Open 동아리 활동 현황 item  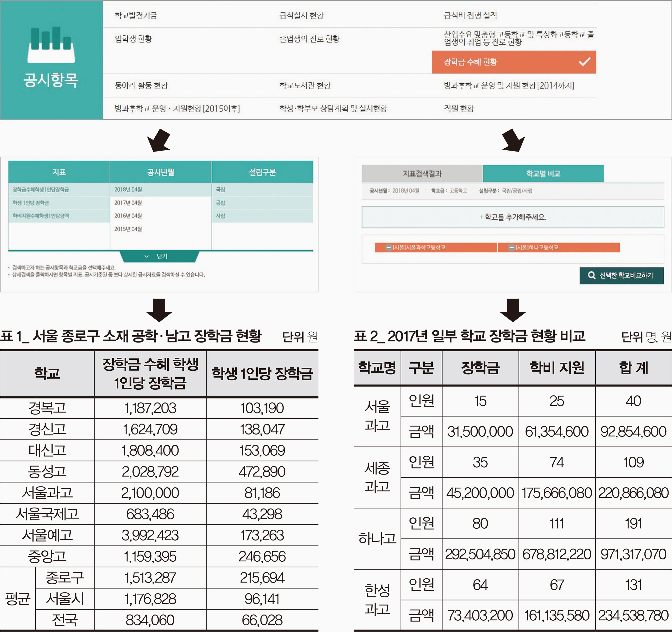coord(141,85)
